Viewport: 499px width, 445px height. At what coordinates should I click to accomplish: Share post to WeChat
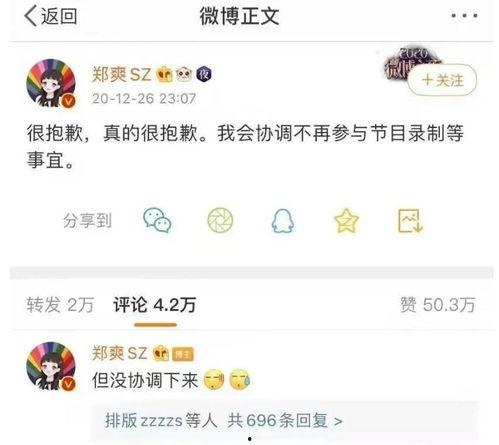(157, 220)
